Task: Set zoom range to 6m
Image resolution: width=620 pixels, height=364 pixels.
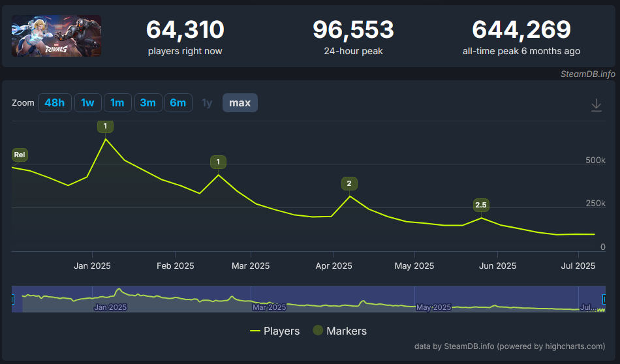Action: coord(178,103)
